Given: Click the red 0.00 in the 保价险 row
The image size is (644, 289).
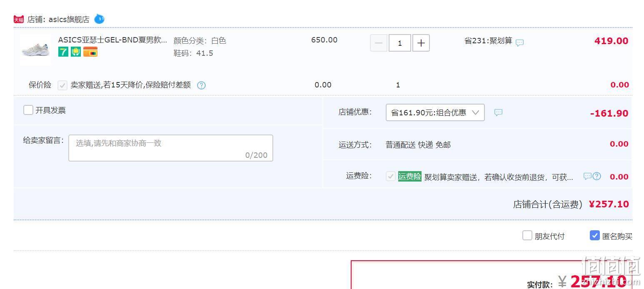Looking at the screenshot, I should [619, 85].
